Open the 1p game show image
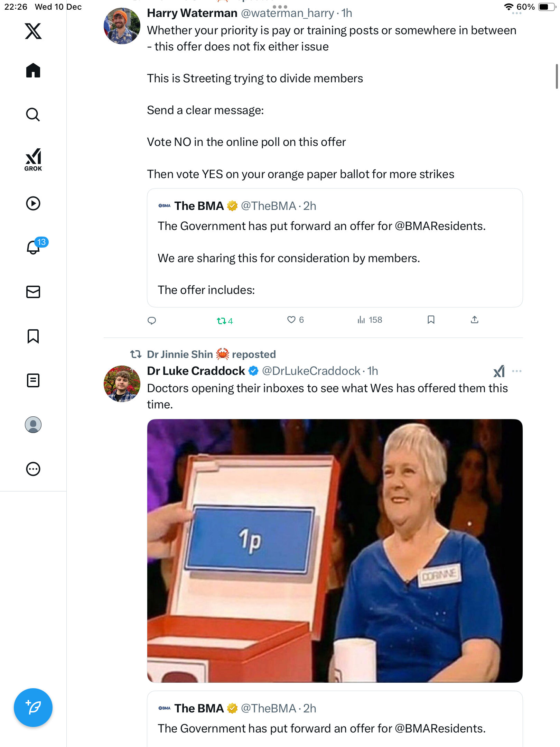The image size is (560, 747). coord(335,551)
